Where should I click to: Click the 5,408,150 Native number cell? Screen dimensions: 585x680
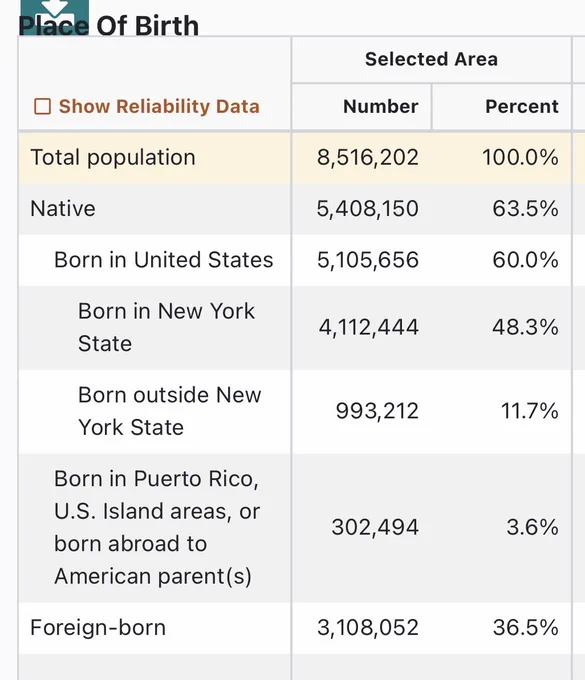coord(368,209)
